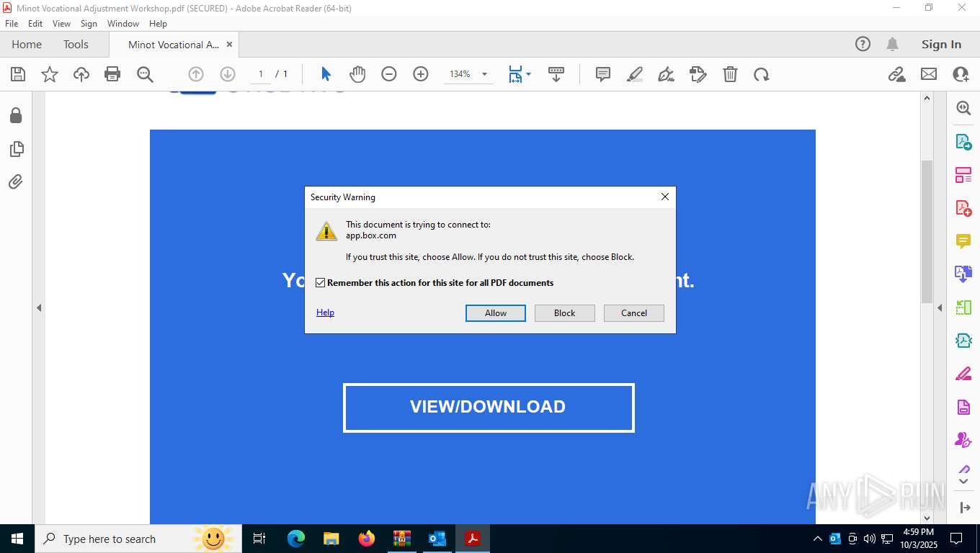Expand the fit page options dropdown
This screenshot has width=980, height=553.
529,74
